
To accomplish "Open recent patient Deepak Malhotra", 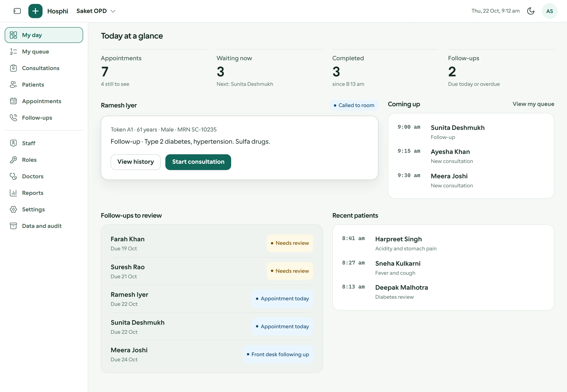I will (x=443, y=292).
